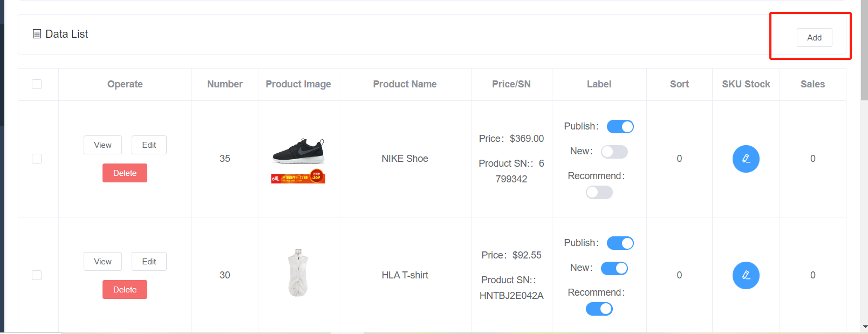This screenshot has height=334, width=868.
Task: Click SKU stock edit icon for NIKE Shoe
Action: click(x=746, y=159)
